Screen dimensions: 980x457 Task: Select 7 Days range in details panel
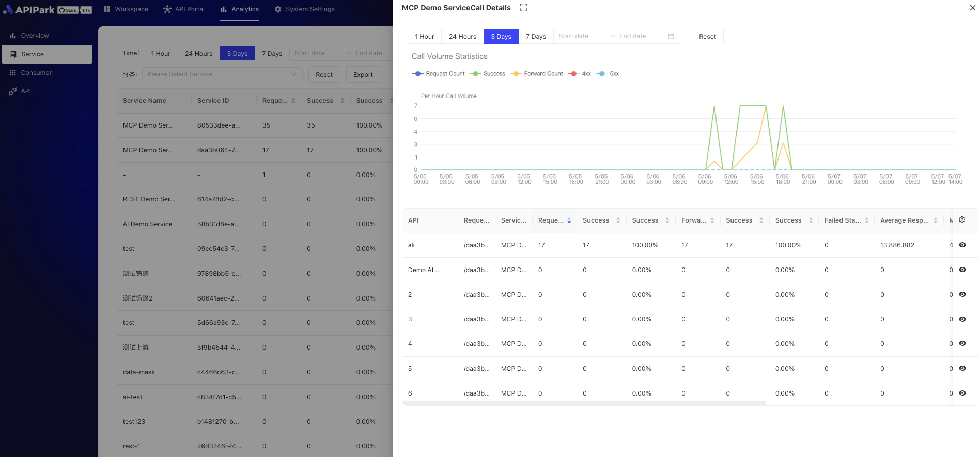pyautogui.click(x=536, y=37)
